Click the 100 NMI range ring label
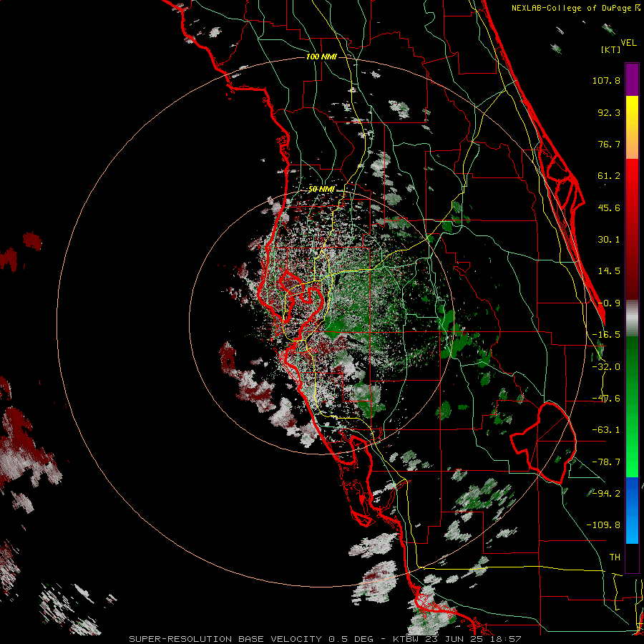 [321, 57]
